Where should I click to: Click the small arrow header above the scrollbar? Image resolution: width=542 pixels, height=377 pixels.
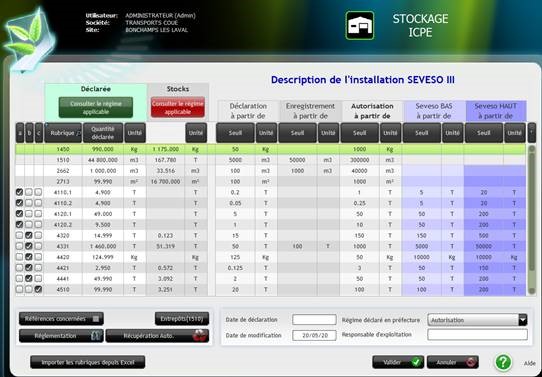click(x=532, y=133)
